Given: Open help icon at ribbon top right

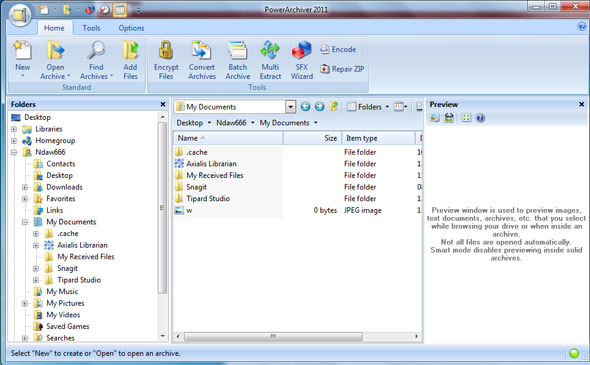Looking at the screenshot, I should (x=581, y=26).
